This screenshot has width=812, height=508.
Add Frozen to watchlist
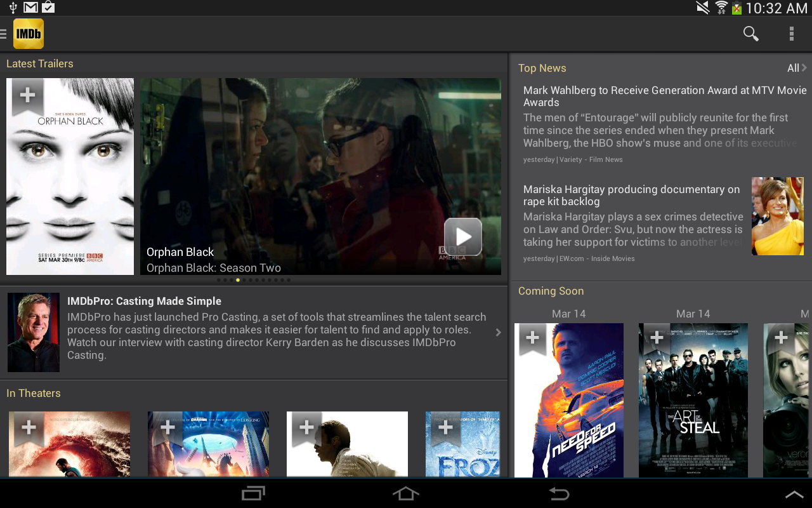(x=445, y=429)
